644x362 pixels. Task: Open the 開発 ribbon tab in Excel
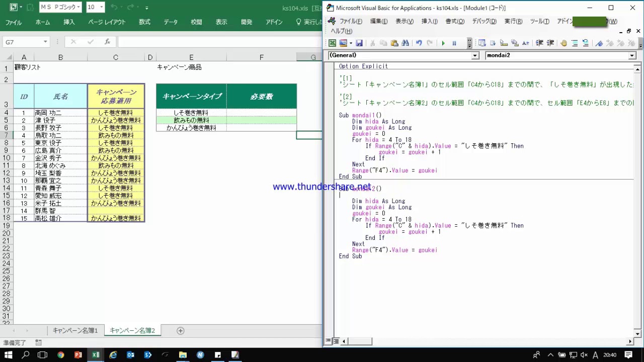coord(247,22)
